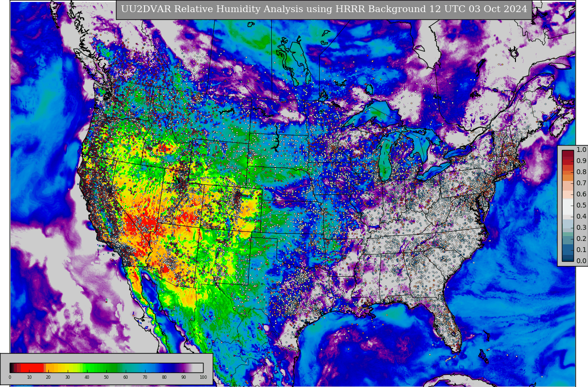Pick the yellow band on humidity colorbar

pos(66,368)
